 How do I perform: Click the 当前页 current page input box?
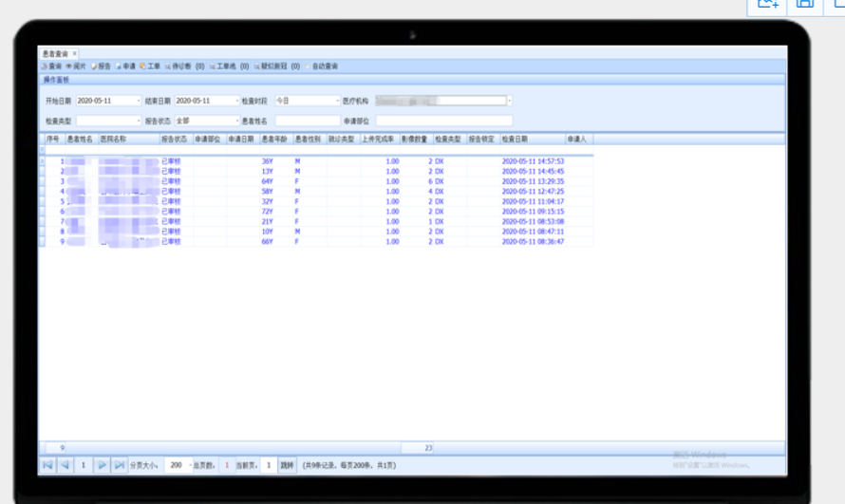point(269,465)
